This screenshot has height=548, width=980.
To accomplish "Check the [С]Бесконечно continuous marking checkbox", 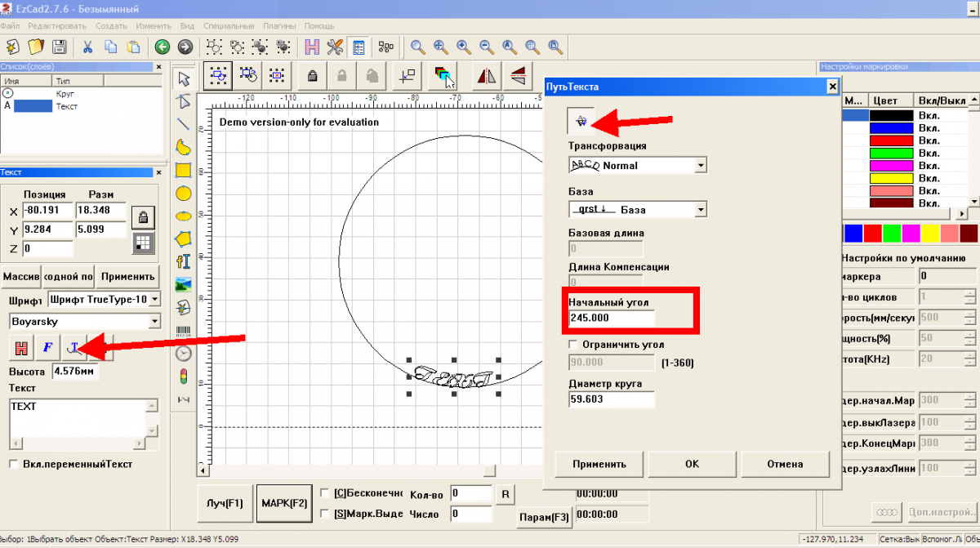I will click(x=325, y=492).
